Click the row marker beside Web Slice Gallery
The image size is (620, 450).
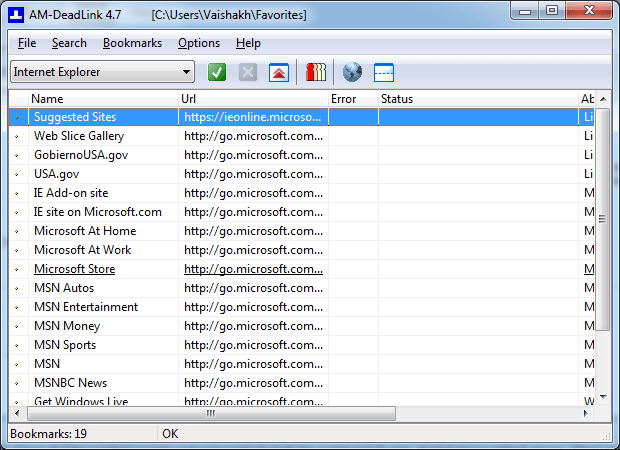17,136
